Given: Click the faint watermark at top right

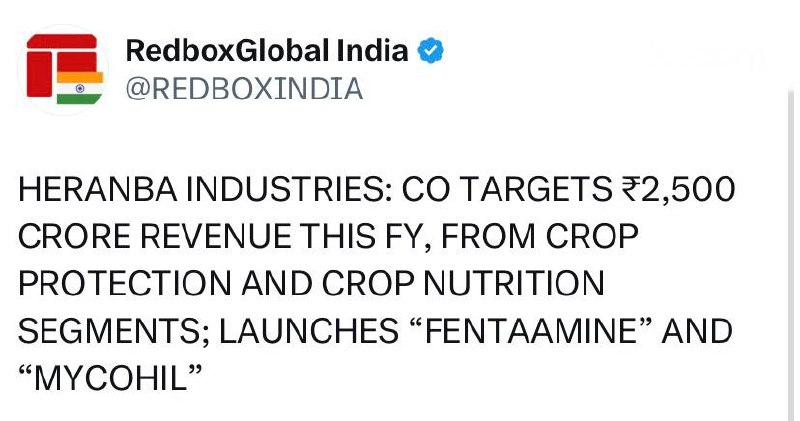Looking at the screenshot, I should pyautogui.click(x=704, y=55).
